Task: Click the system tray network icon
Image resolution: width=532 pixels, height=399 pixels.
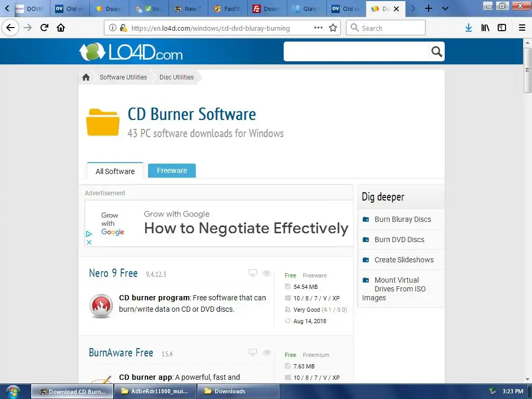Action: (x=493, y=392)
